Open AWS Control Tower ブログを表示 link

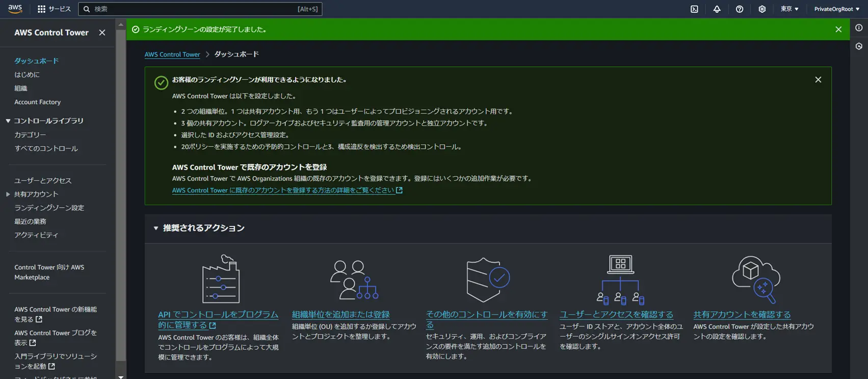[56, 338]
